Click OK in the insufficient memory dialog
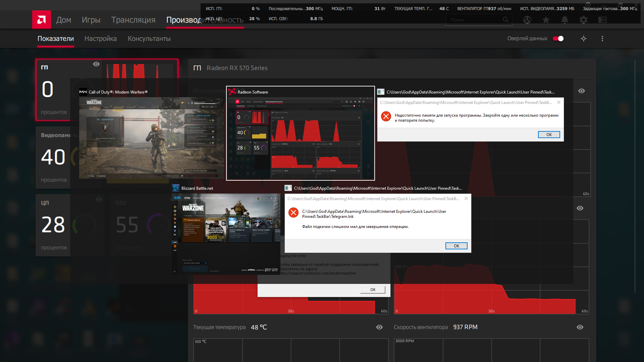The image size is (644, 362). click(549, 134)
